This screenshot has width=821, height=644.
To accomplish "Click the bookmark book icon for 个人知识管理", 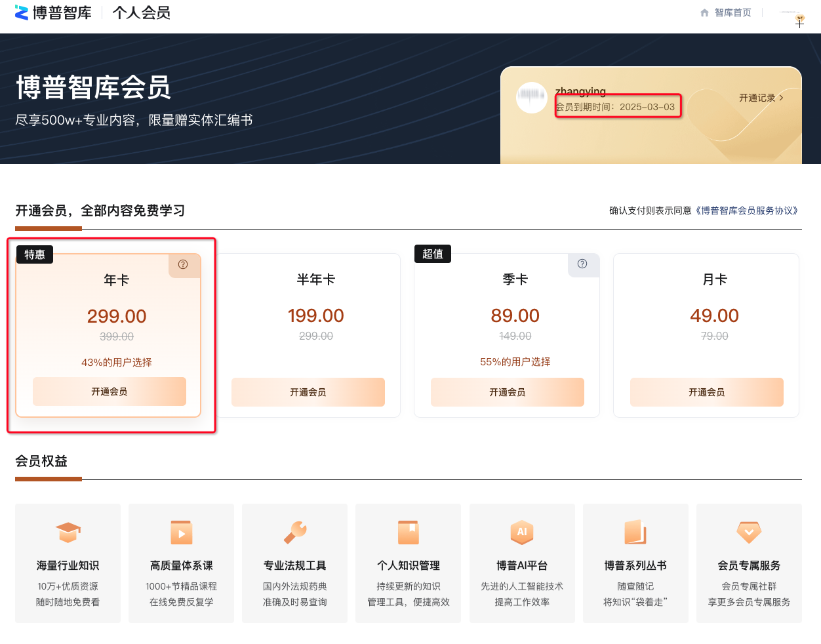I will click(409, 533).
